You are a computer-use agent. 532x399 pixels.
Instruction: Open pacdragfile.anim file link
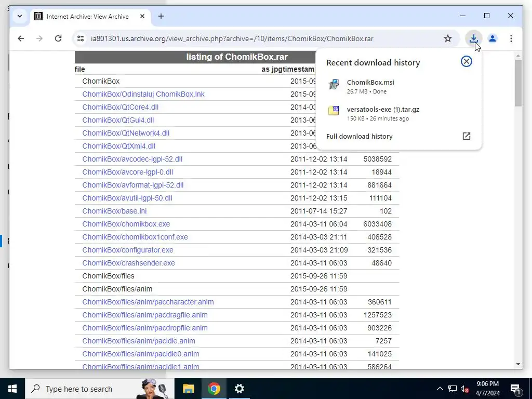(x=145, y=315)
